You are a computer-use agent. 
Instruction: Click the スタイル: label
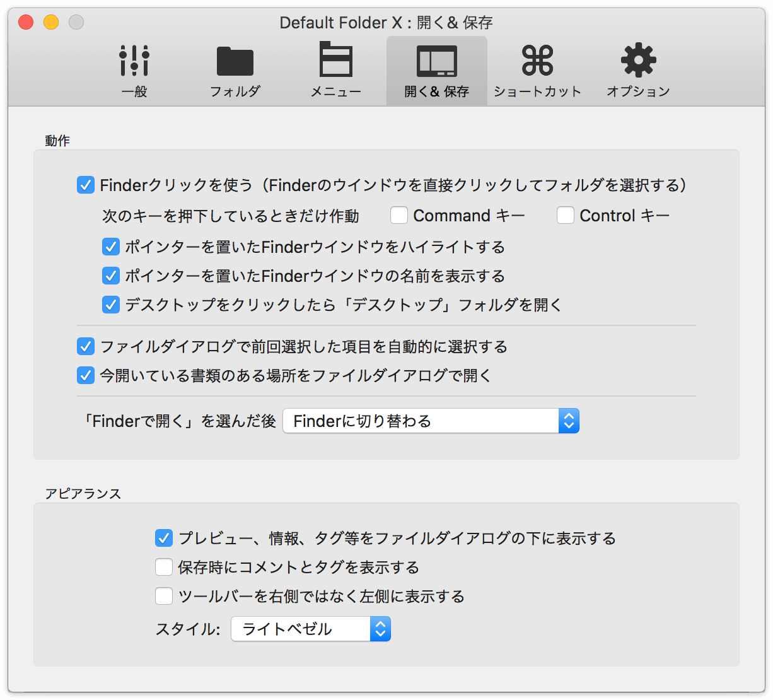[188, 629]
